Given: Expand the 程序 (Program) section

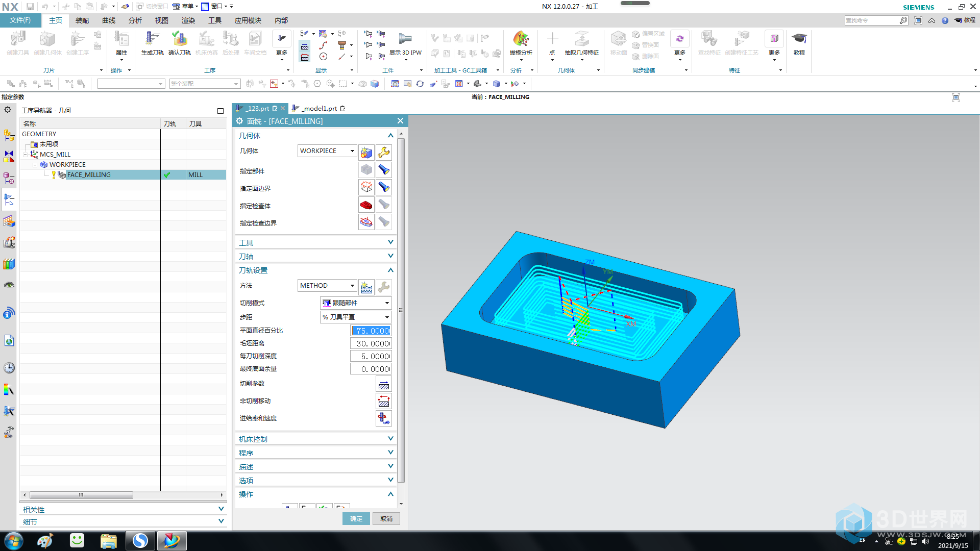Looking at the screenshot, I should tap(315, 453).
